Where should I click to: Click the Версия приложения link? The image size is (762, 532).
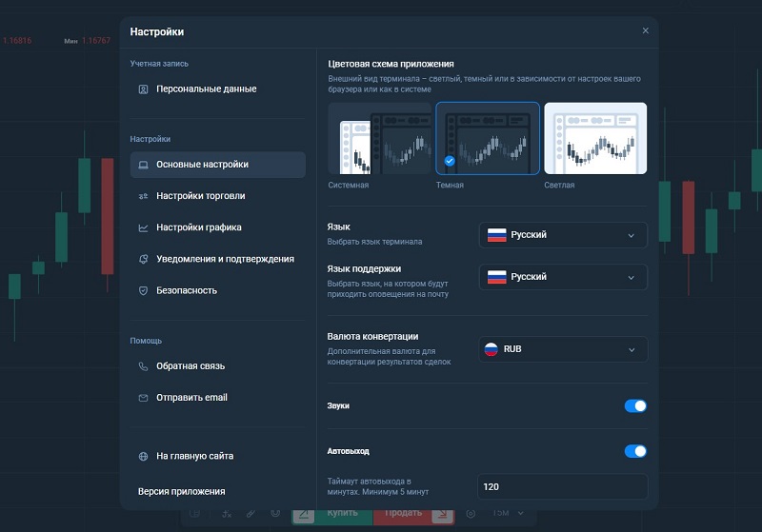click(x=181, y=491)
